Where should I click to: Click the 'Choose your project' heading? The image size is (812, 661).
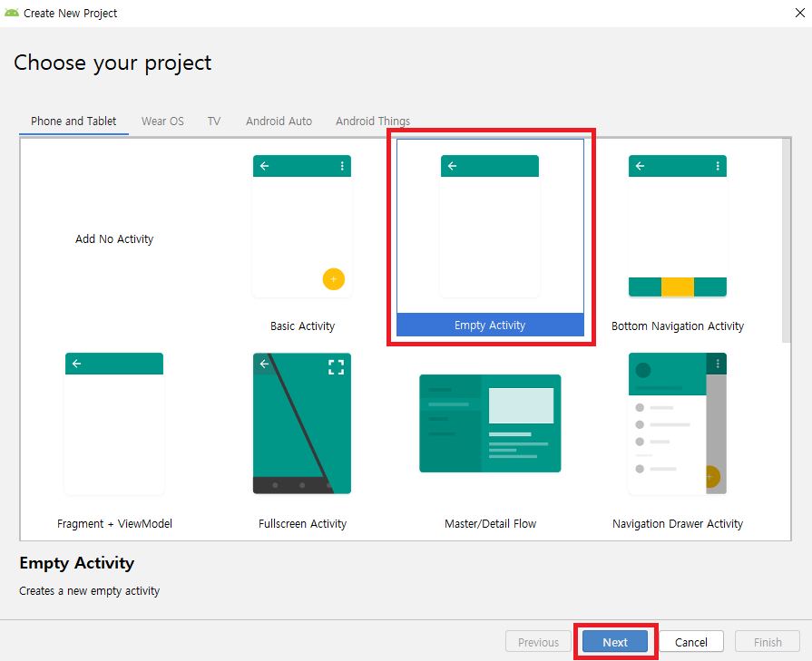click(x=113, y=63)
